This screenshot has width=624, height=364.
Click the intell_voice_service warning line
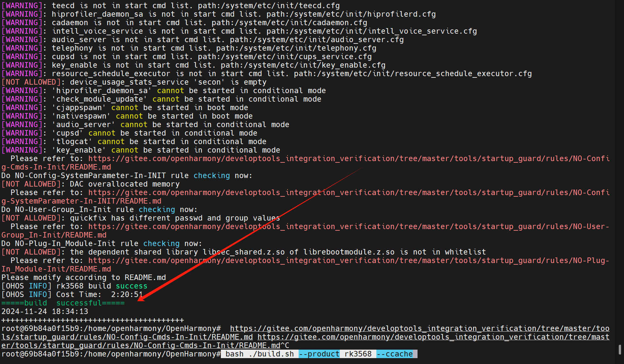(x=239, y=31)
